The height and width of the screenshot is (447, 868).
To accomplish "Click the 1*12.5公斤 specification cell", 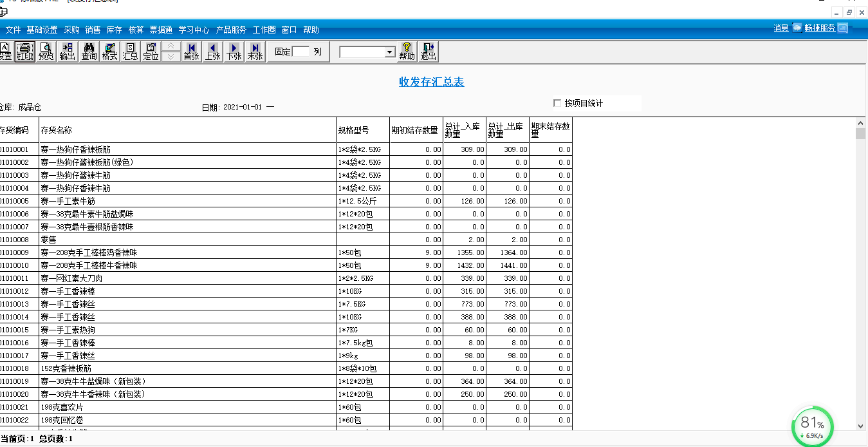I will [x=363, y=201].
